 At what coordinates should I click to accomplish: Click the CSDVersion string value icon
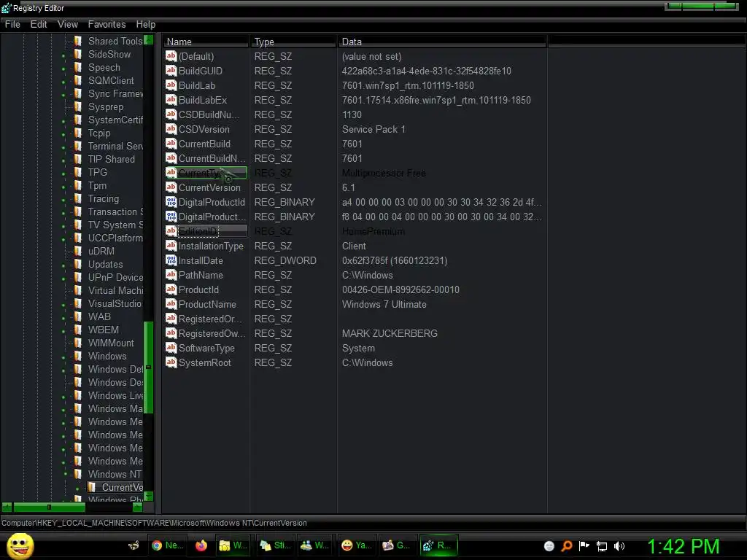171,128
